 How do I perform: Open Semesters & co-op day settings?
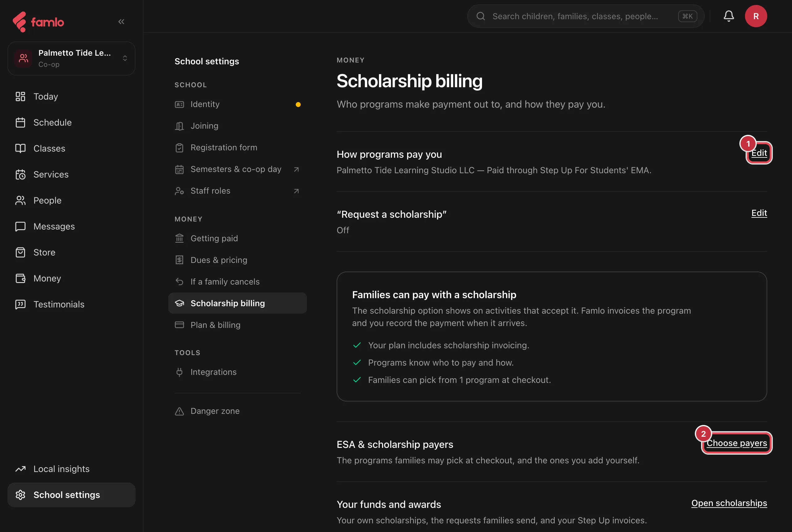tap(238, 169)
